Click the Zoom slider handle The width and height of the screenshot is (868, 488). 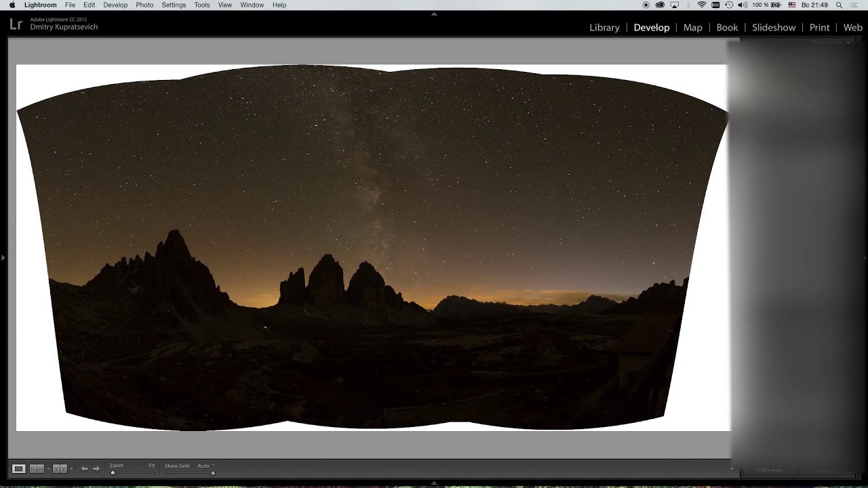click(113, 472)
